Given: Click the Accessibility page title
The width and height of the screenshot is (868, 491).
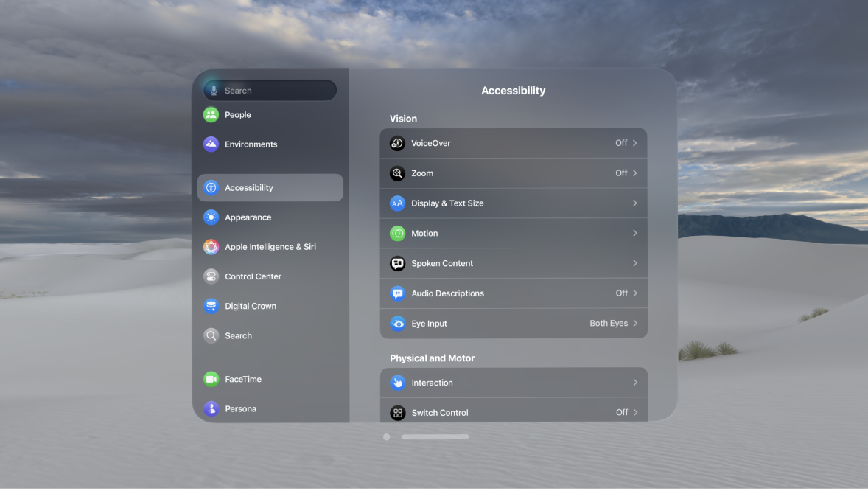Looking at the screenshot, I should tap(513, 91).
